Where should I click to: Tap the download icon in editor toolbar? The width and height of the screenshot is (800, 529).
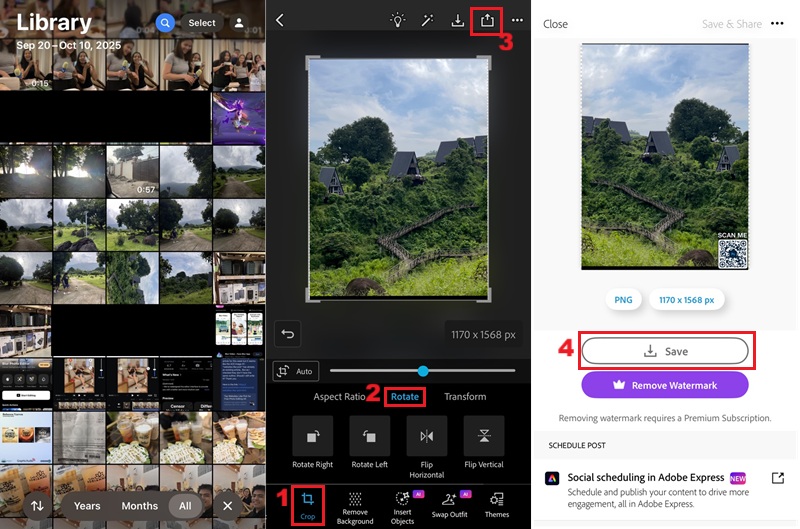coord(458,20)
